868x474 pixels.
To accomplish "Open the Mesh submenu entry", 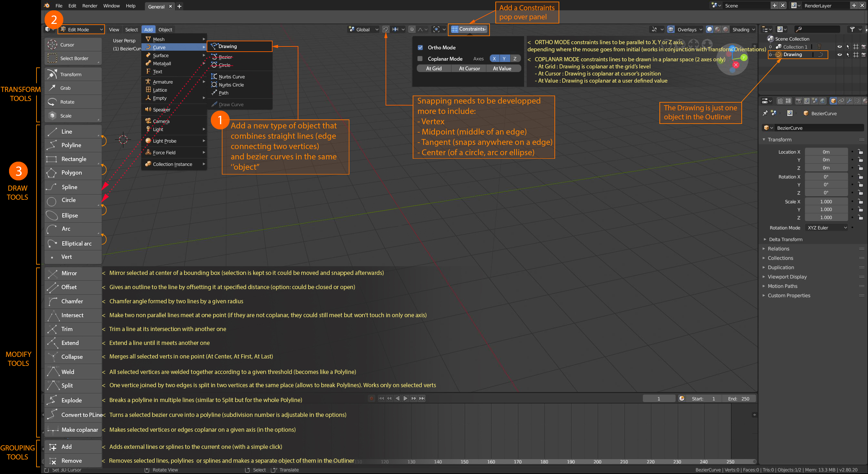I will 174,39.
